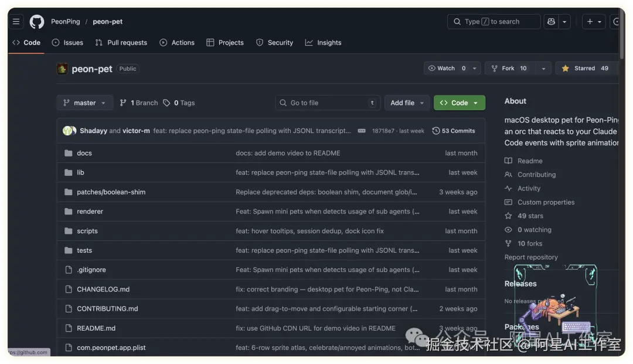View the 53 Commits history
Viewport: 633px width, 364px height.
point(454,131)
